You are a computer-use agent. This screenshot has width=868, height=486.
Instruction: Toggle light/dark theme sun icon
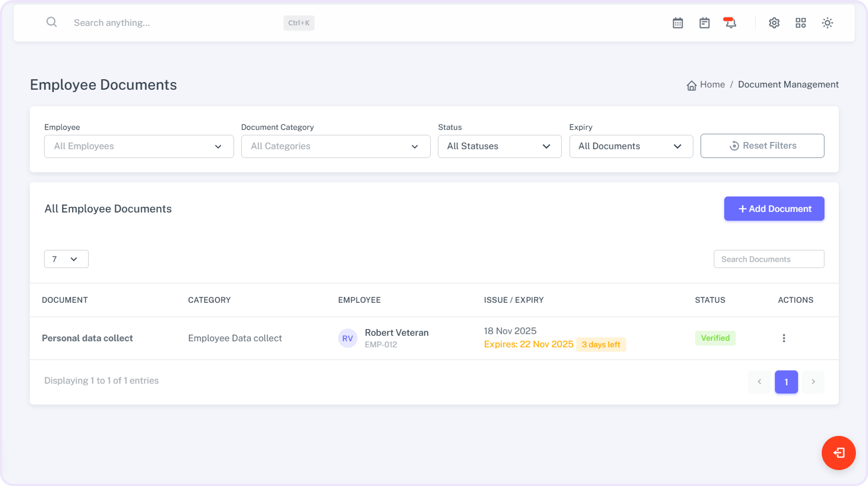tap(827, 23)
